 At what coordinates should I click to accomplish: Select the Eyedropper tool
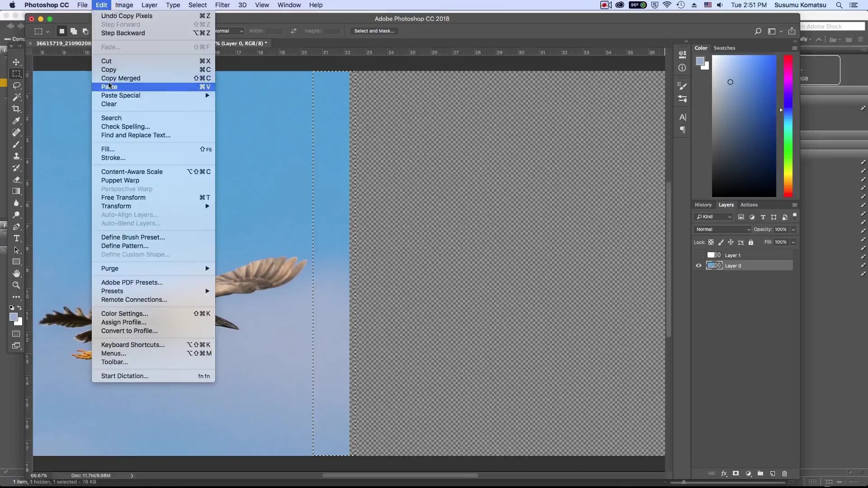pyautogui.click(x=16, y=121)
